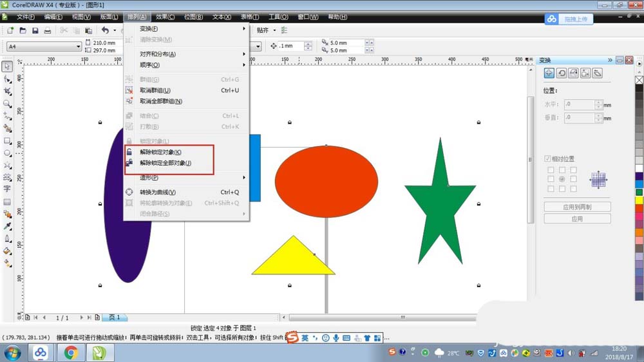Select the Fill bucket tool
This screenshot has width=644, height=362.
7,251
